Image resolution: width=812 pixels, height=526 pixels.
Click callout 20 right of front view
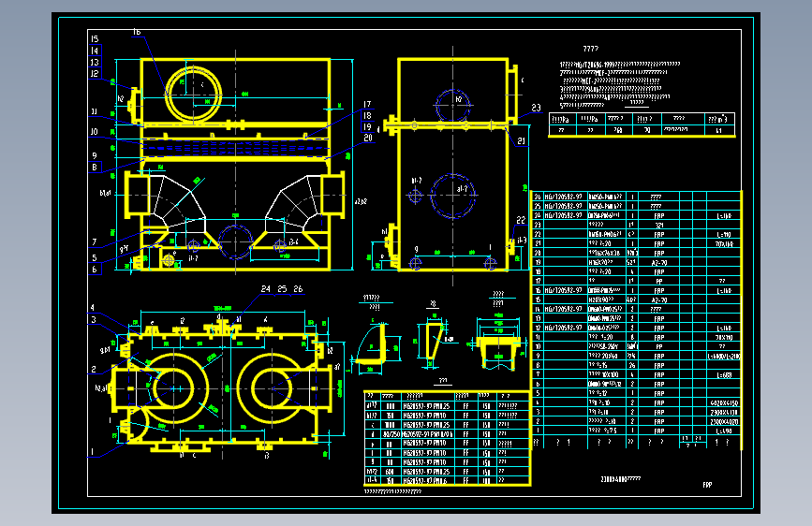point(368,138)
